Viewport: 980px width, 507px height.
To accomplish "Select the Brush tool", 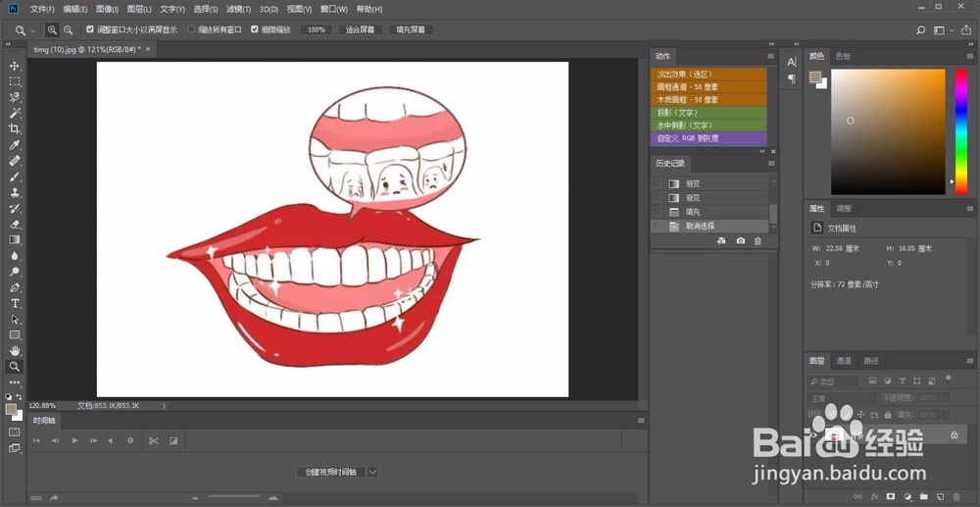I will tap(15, 177).
